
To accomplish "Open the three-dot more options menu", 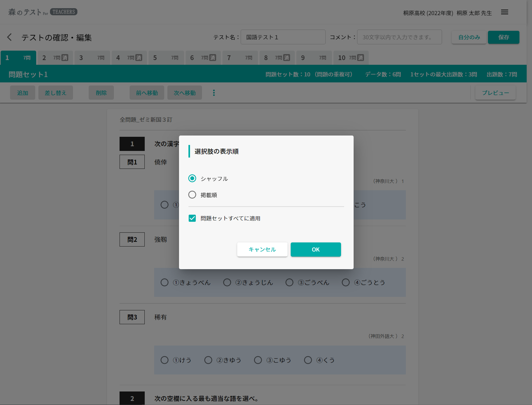I will [214, 93].
